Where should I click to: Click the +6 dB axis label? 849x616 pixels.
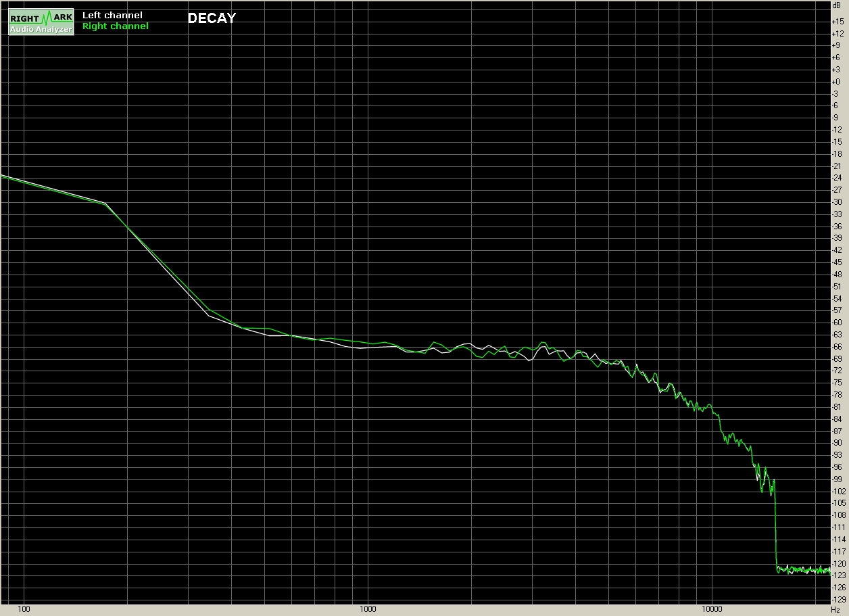836,57
